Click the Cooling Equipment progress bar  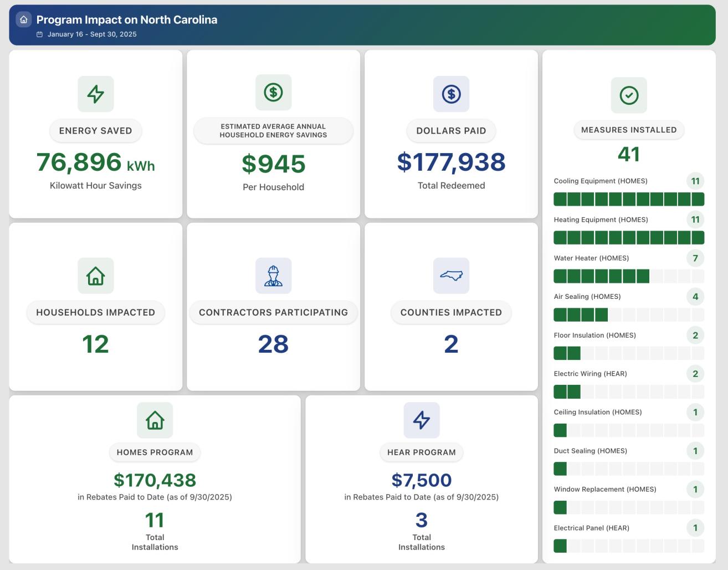pyautogui.click(x=629, y=199)
